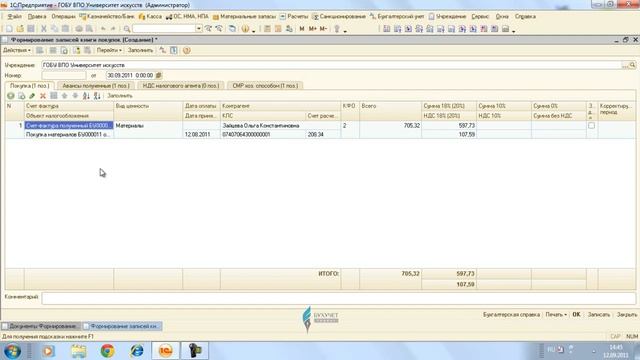
Task: Open the Материальные запасы menu
Action: point(244,17)
